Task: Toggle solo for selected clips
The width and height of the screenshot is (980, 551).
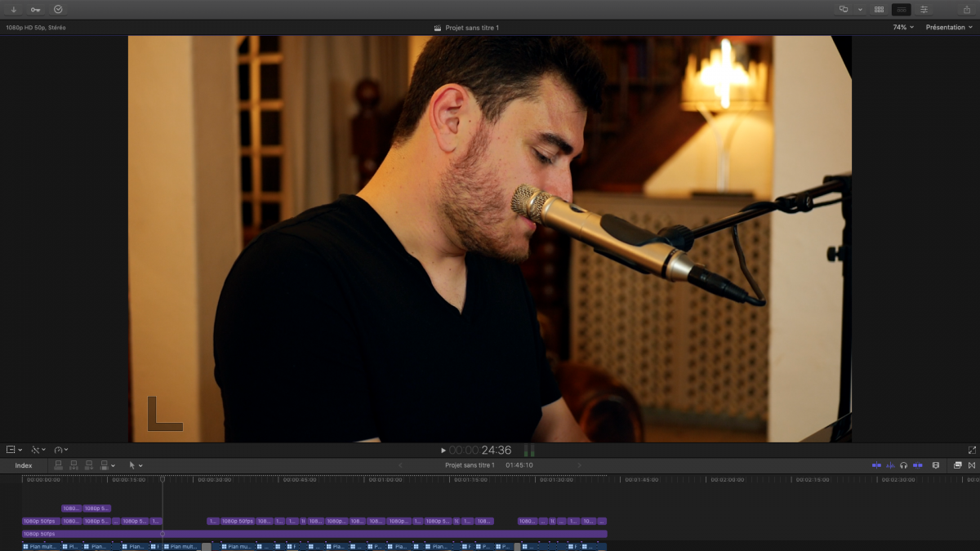Action: pyautogui.click(x=904, y=465)
